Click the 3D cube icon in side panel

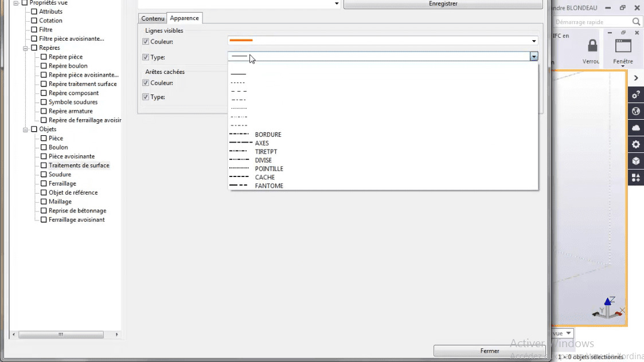click(x=635, y=161)
